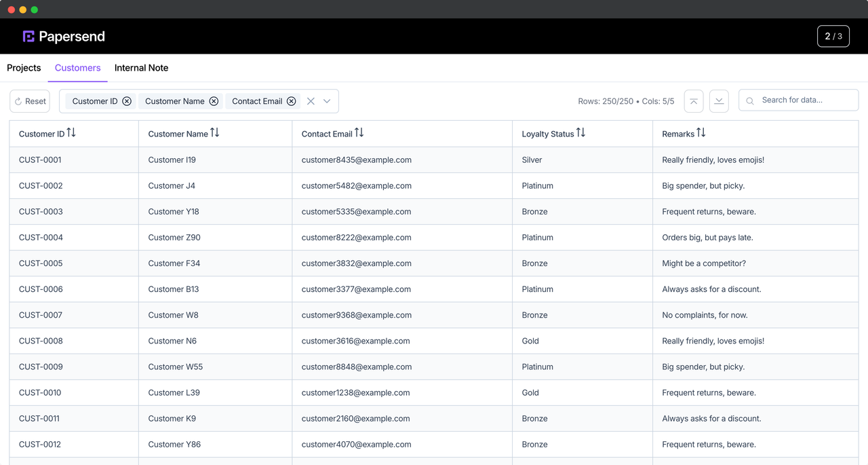The width and height of the screenshot is (868, 465).
Task: Click name Customer W55
Action: pos(176,367)
